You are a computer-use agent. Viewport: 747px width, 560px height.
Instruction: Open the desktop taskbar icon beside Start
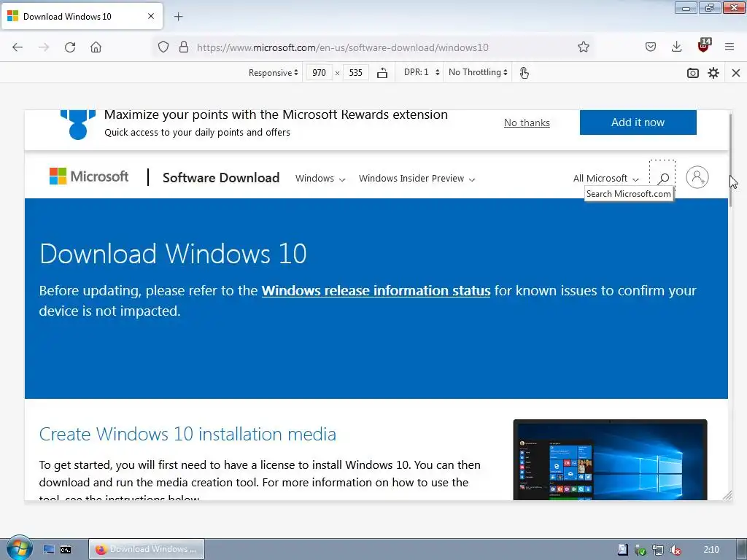tap(49, 550)
